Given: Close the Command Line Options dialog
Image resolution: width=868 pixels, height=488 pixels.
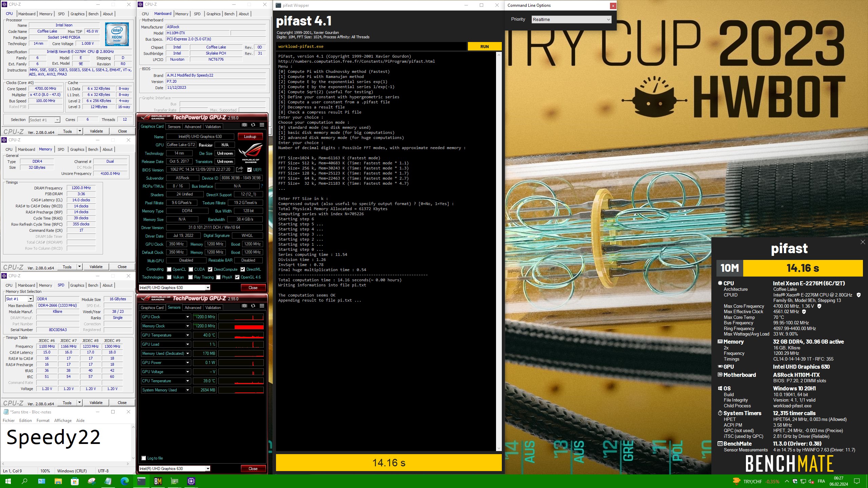Looking at the screenshot, I should click(613, 6).
